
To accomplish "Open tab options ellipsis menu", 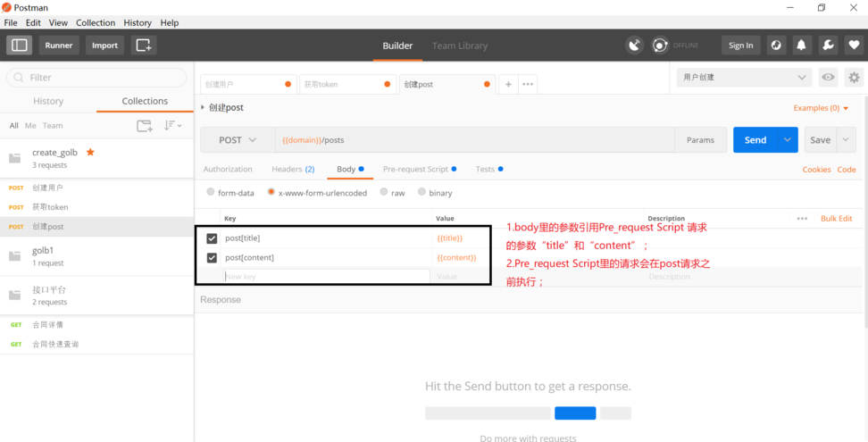I will coord(528,84).
